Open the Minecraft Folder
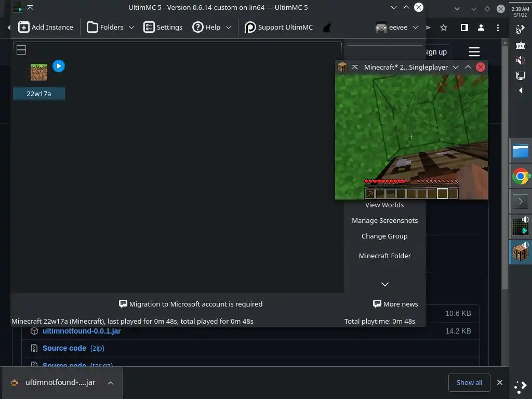 click(x=385, y=256)
